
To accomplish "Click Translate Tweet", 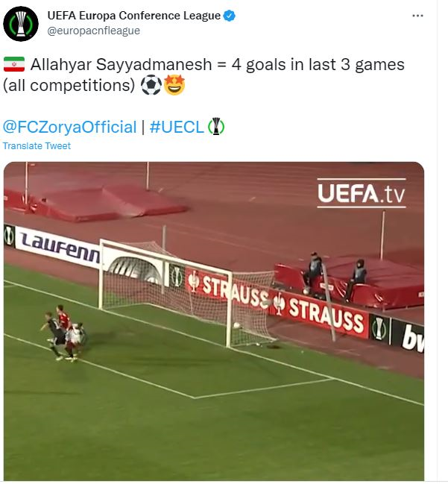I will [x=37, y=145].
